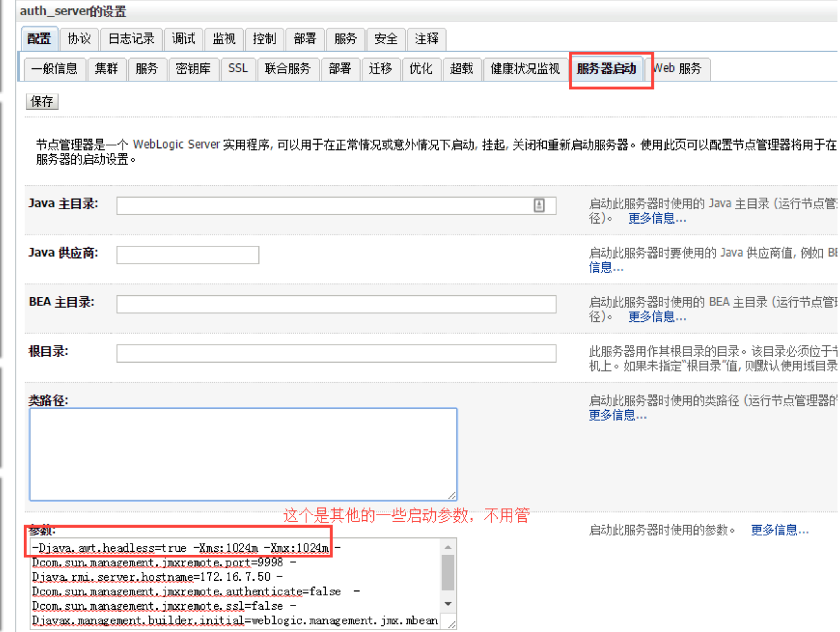840x632 pixels.
Task: Click into the 根目录 input field
Action: point(337,353)
